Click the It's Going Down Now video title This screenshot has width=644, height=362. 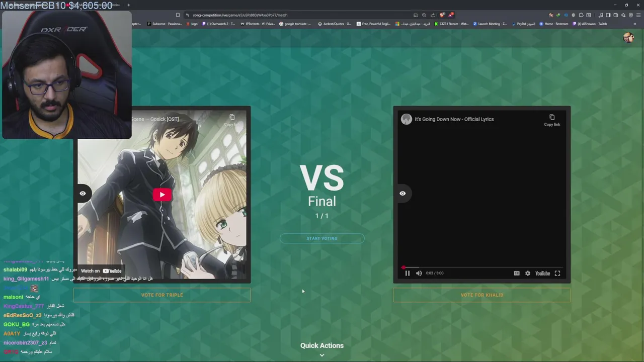454,119
